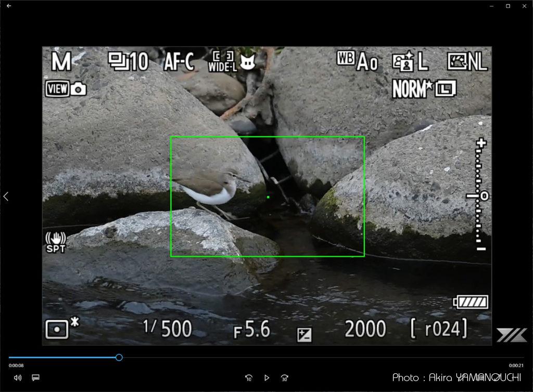Click the AF-C focus mode indicator
Image resolution: width=533 pixels, height=392 pixels.
coord(179,62)
